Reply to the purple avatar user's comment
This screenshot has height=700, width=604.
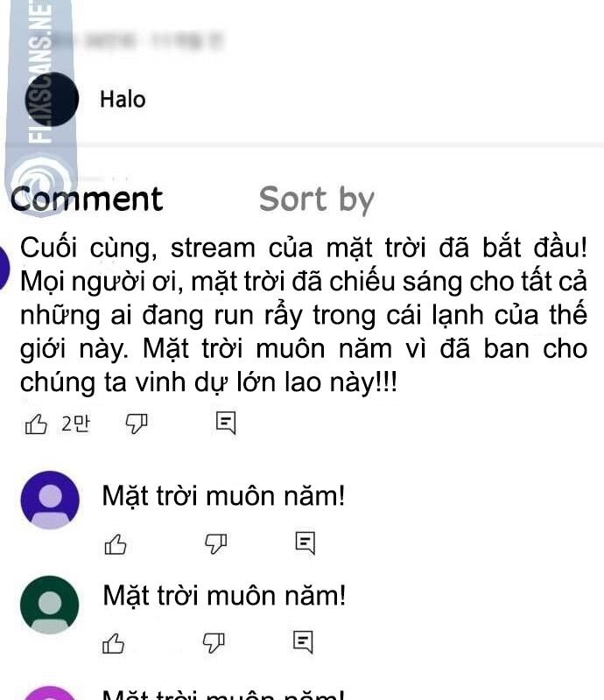tap(306, 542)
